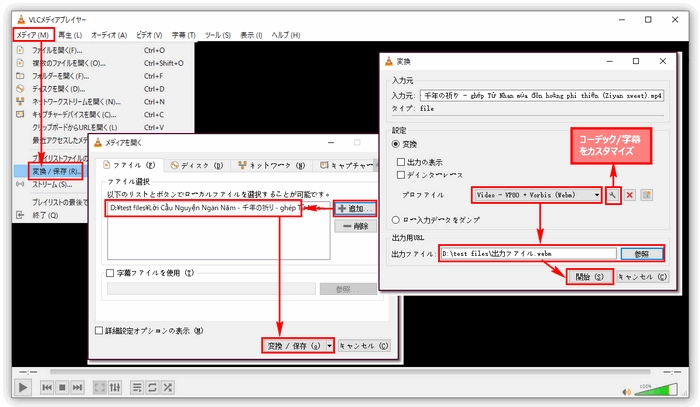The width and height of the screenshot is (700, 407).
Task: Enable 詳細設定オプションの表示 checkbox
Action: [x=99, y=331]
